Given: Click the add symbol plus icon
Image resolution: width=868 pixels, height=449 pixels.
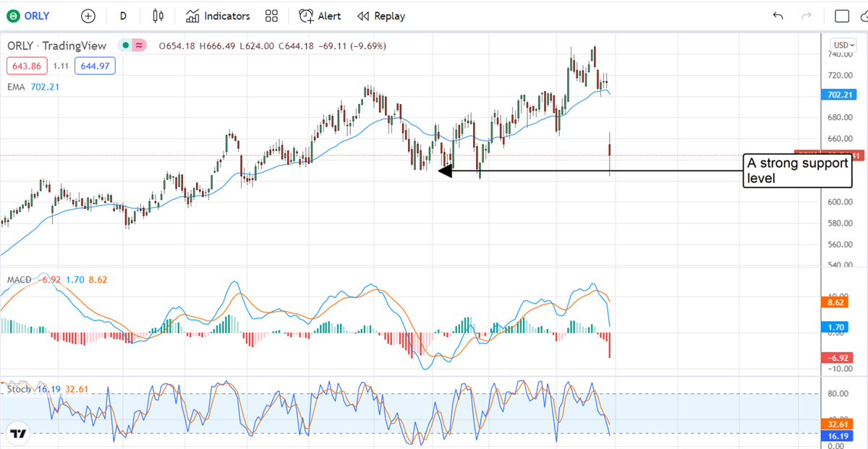Looking at the screenshot, I should click(88, 16).
